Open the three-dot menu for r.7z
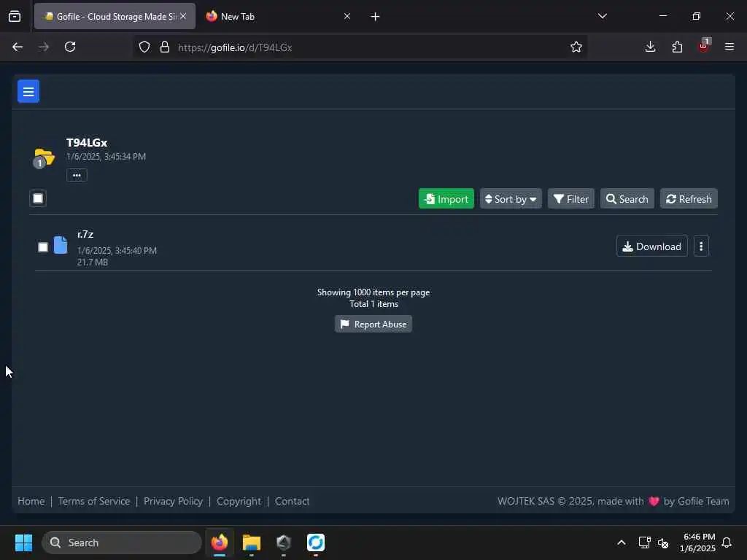The width and height of the screenshot is (747, 560). click(x=701, y=246)
